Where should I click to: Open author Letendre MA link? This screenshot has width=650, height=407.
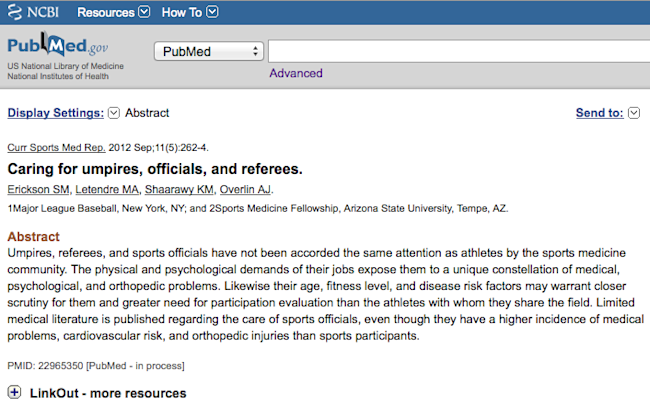[107, 189]
